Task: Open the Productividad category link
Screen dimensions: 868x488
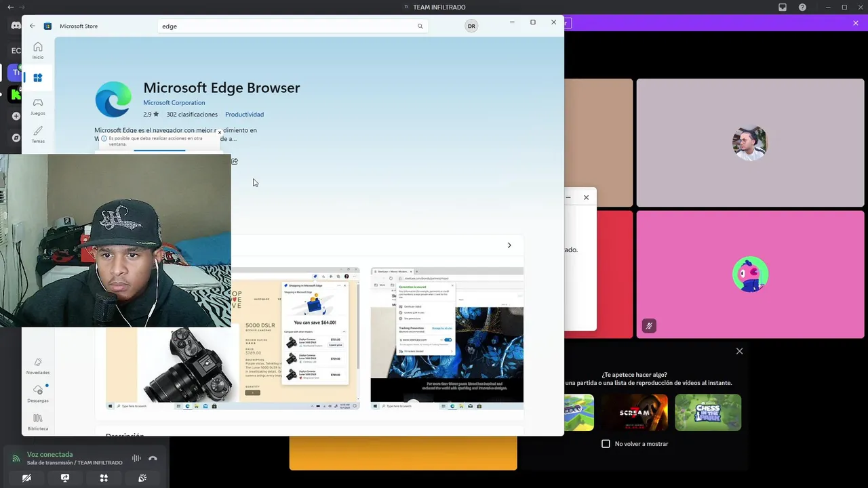Action: pyautogui.click(x=244, y=115)
